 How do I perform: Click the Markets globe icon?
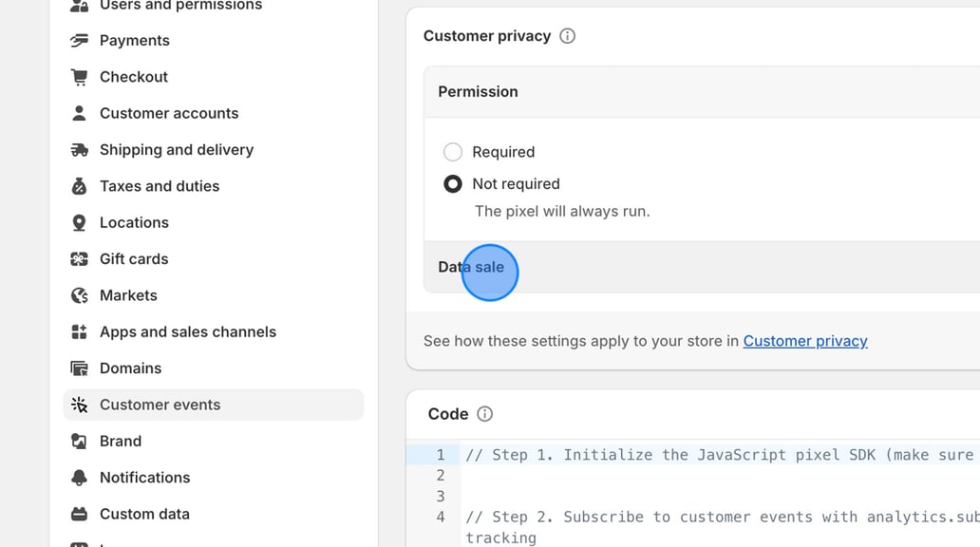click(79, 295)
